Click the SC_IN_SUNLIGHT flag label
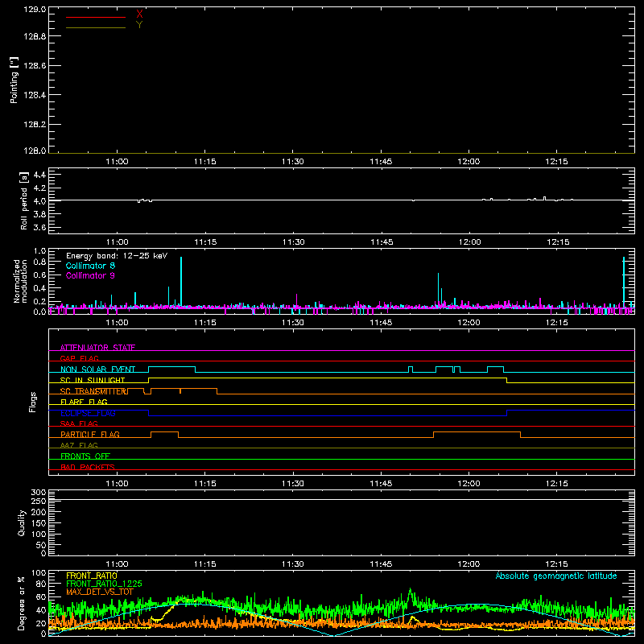Screen dimensions: 644x644 (x=92, y=380)
